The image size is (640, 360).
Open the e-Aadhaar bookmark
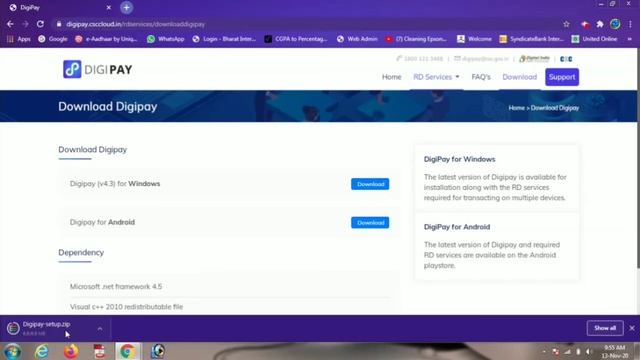click(107, 39)
